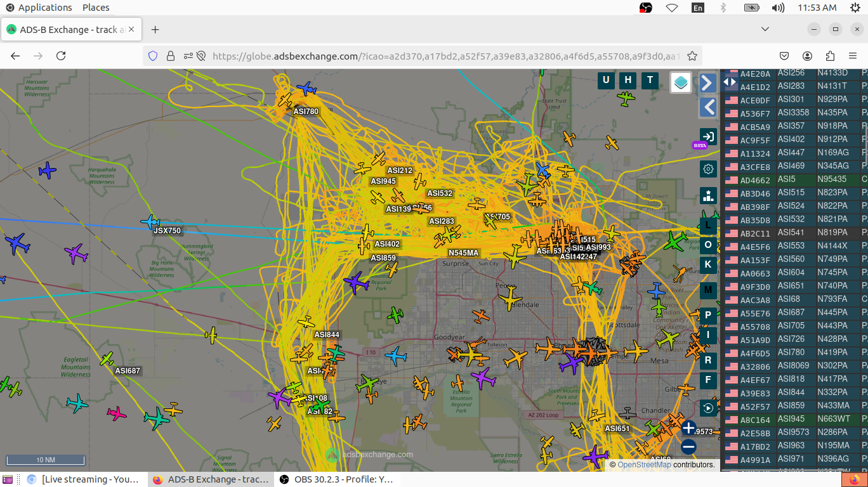Expand sidebar with right chevron button

708,82
